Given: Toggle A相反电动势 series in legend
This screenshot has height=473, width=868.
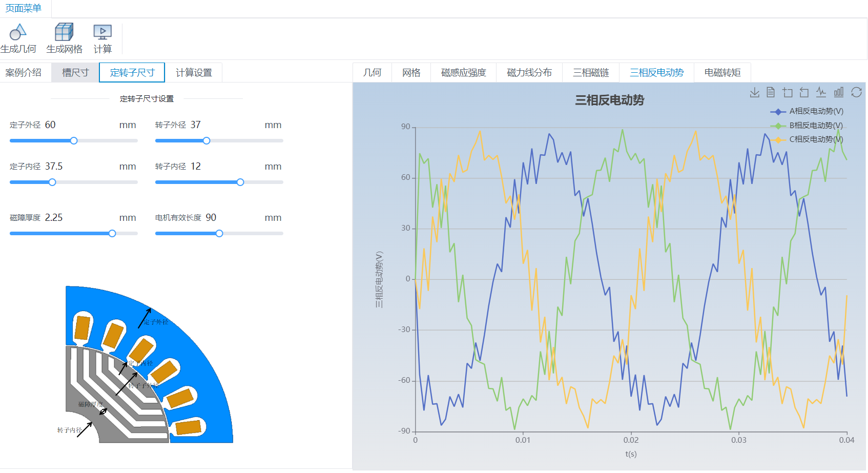Looking at the screenshot, I should [x=807, y=111].
